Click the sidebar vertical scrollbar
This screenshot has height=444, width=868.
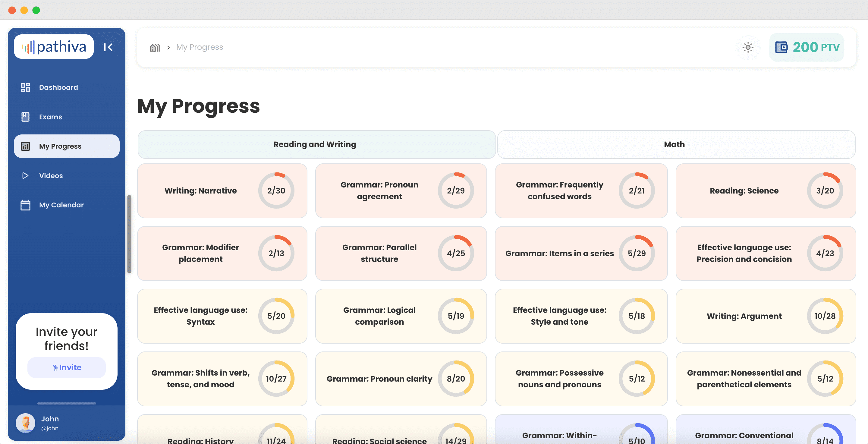point(129,234)
